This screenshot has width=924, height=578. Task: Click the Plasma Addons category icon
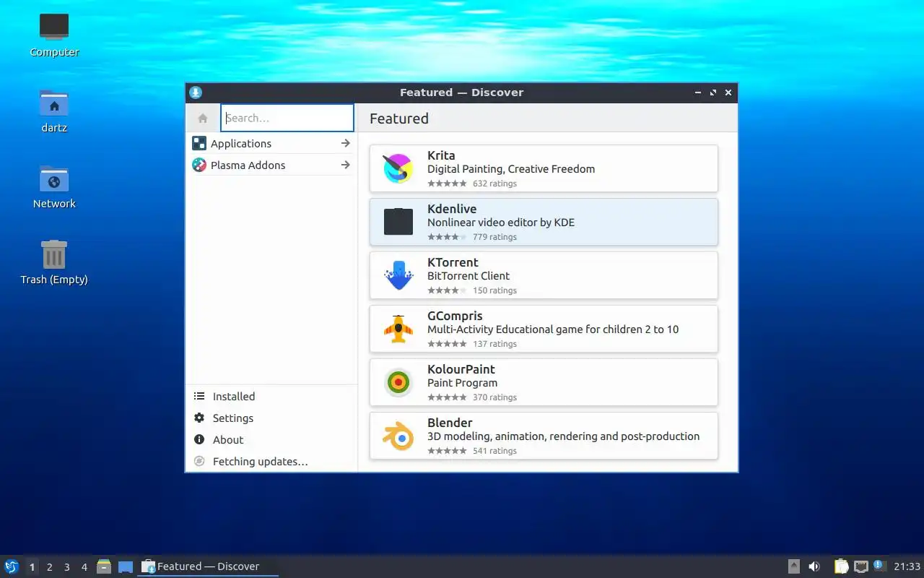(199, 165)
